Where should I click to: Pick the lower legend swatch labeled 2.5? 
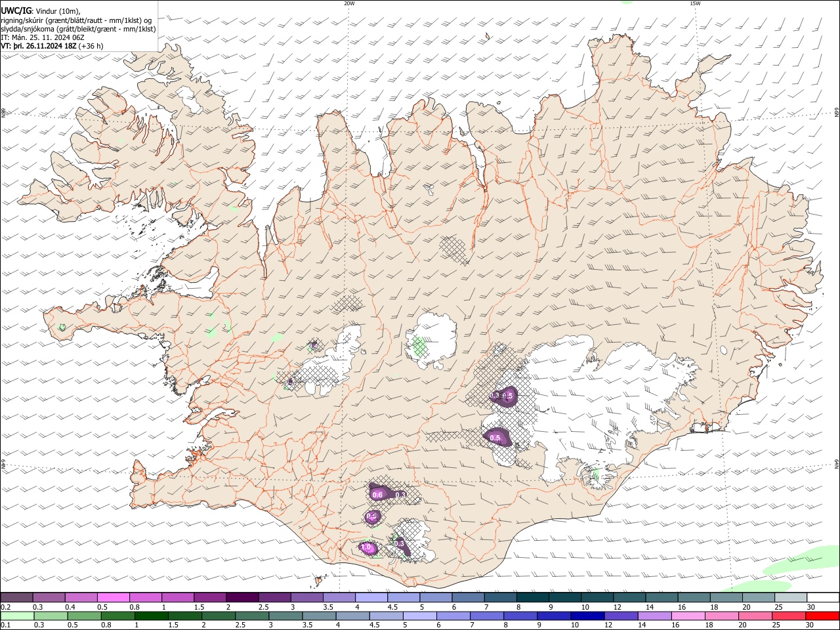point(252,616)
